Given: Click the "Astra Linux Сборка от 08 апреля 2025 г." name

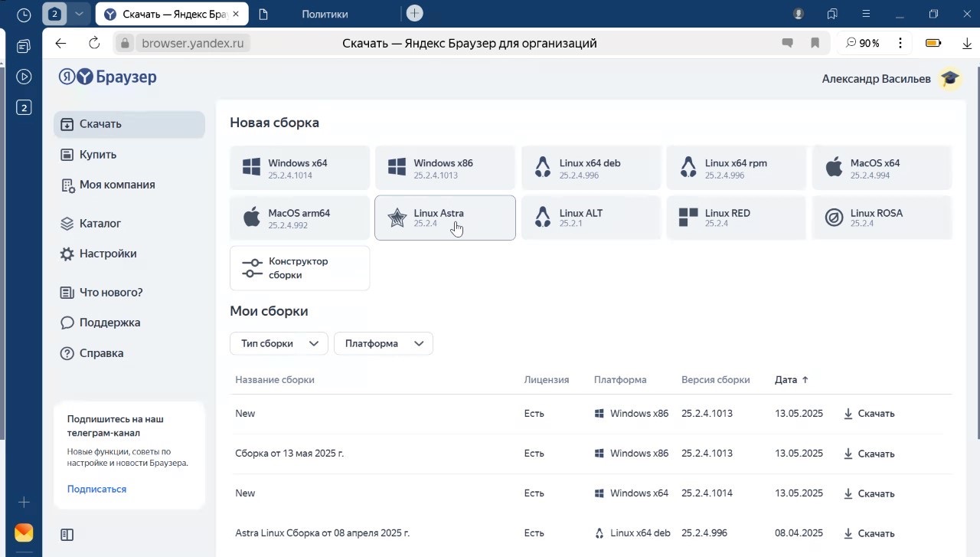Looking at the screenshot, I should click(x=322, y=533).
